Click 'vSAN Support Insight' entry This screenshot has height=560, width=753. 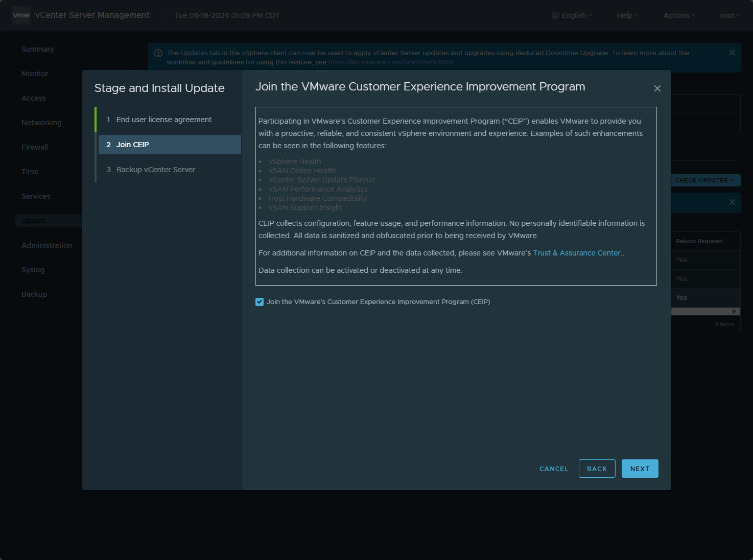[305, 207]
